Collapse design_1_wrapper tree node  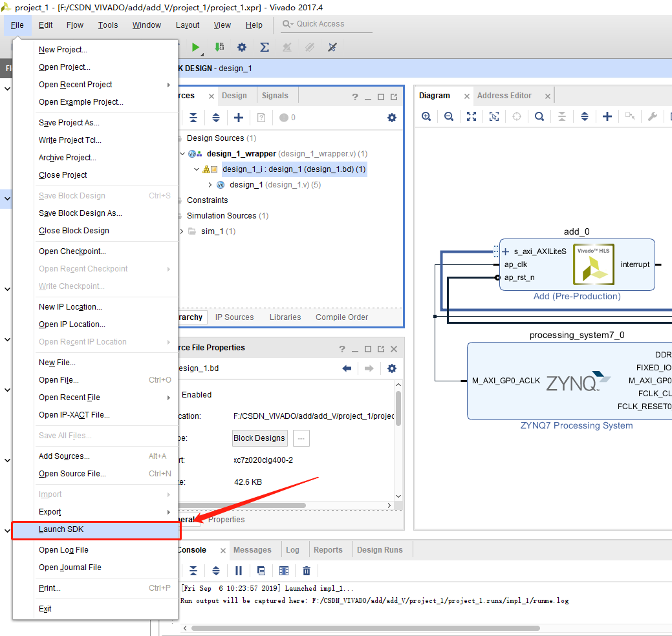coord(182,154)
